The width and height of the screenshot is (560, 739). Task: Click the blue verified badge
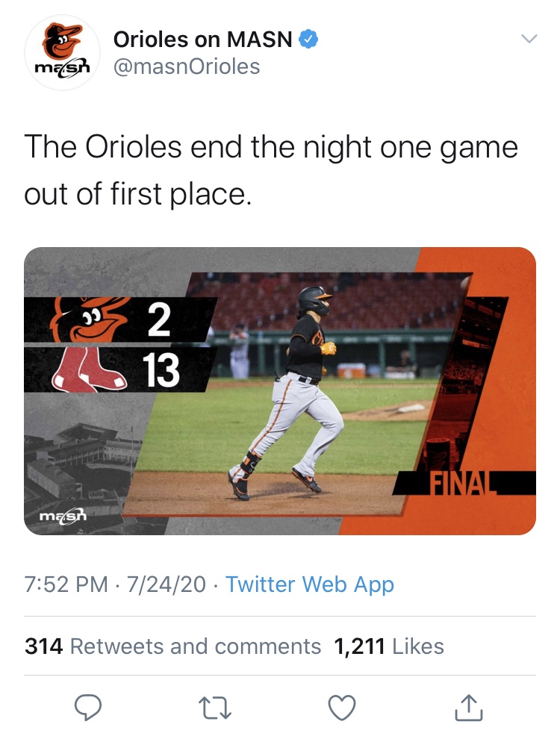309,39
